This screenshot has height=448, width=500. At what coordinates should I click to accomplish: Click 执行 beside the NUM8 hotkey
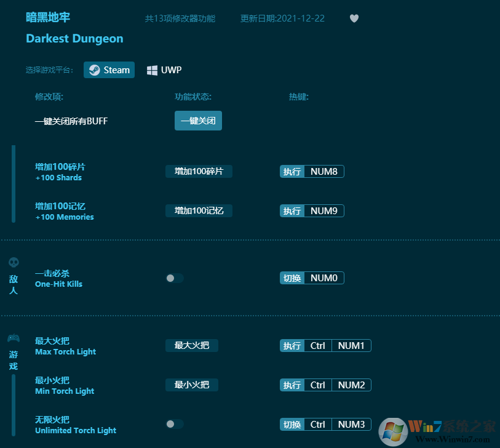(x=292, y=171)
